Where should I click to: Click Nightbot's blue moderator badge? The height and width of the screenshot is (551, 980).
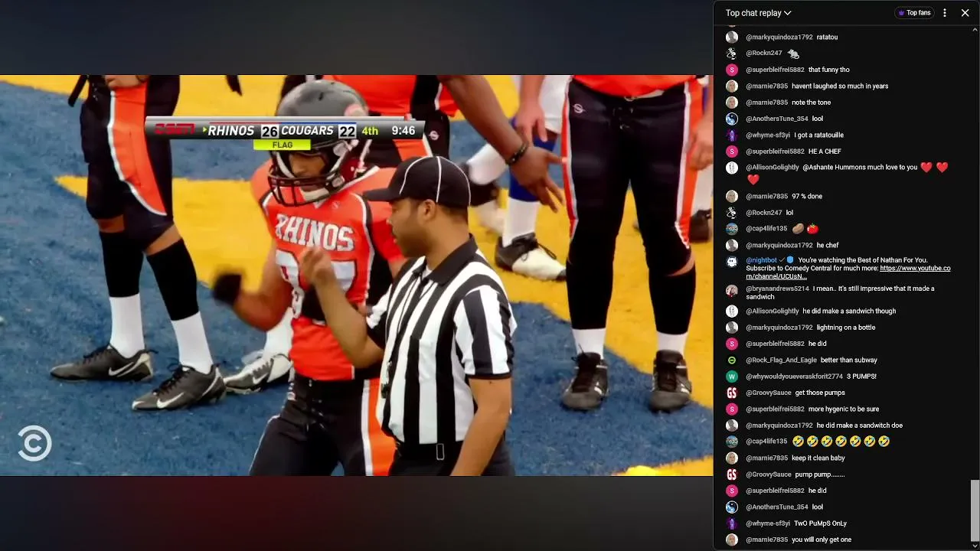pyautogui.click(x=791, y=260)
